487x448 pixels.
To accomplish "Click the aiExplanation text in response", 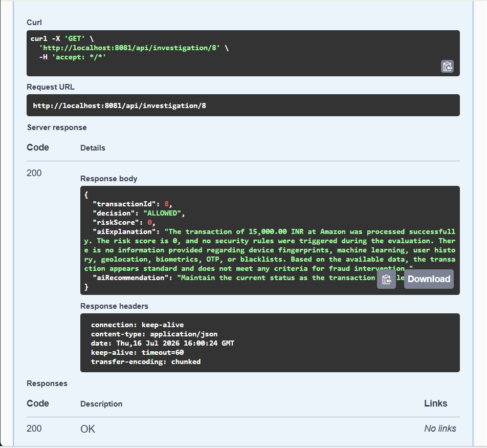I will [x=270, y=250].
